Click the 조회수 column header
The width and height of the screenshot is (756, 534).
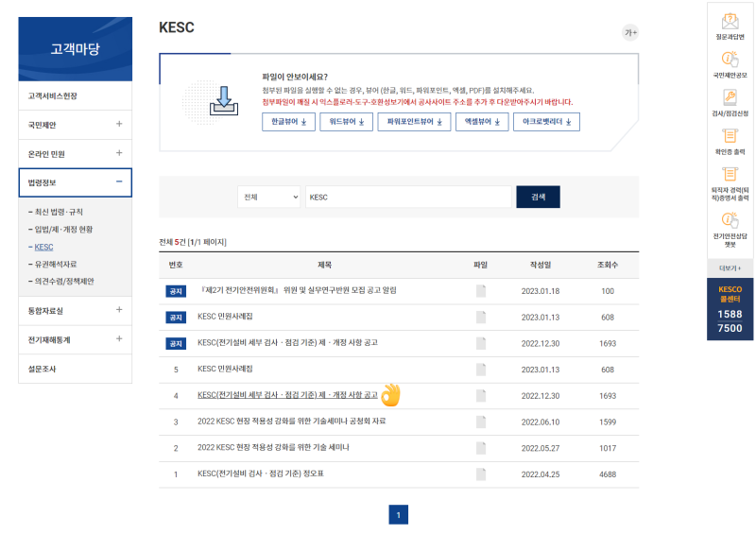click(608, 265)
